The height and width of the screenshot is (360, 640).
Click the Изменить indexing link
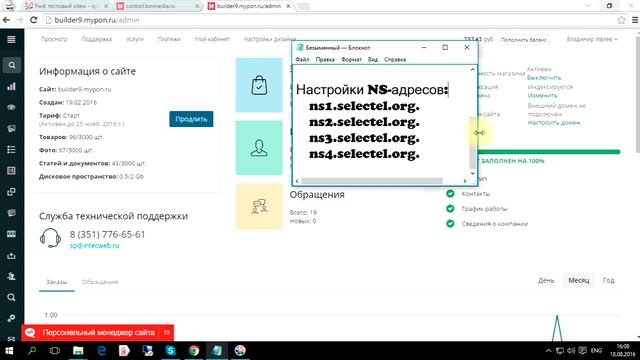[542, 95]
